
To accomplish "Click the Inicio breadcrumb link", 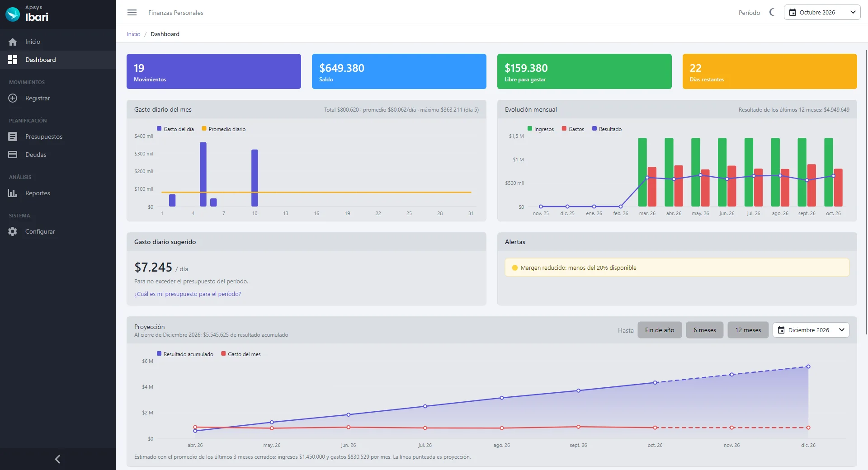I will click(x=133, y=34).
